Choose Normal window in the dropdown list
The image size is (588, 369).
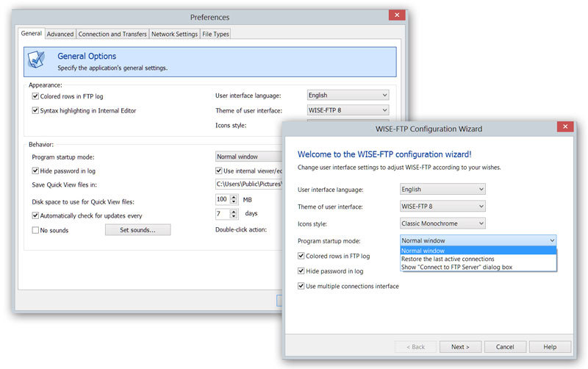[x=478, y=251]
